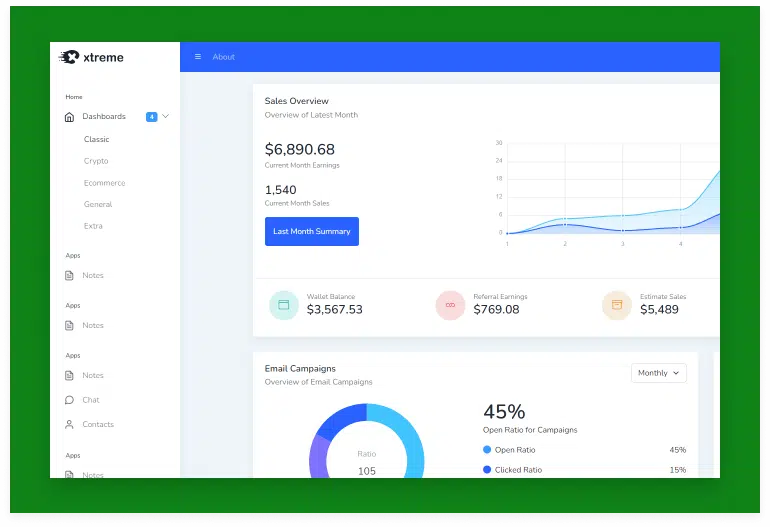
Task: Open the Monthly dropdown
Action: tap(659, 373)
